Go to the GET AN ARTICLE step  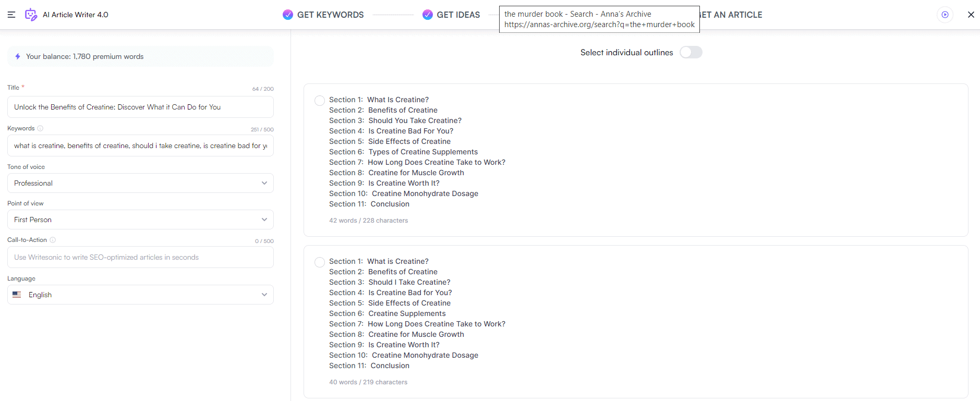click(x=731, y=15)
